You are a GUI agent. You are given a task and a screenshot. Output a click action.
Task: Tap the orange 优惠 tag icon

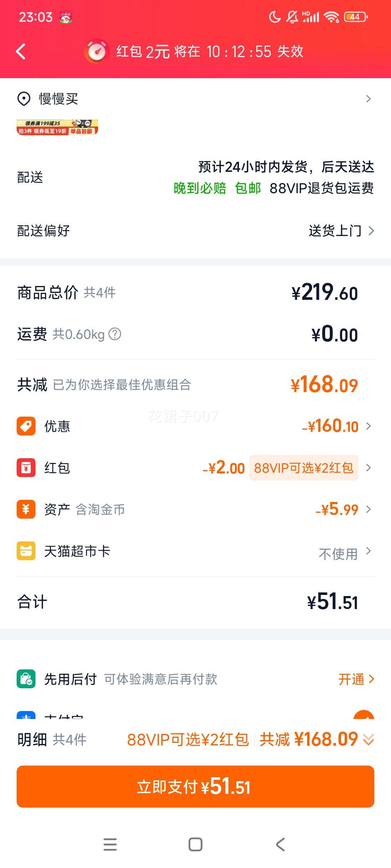point(26,426)
